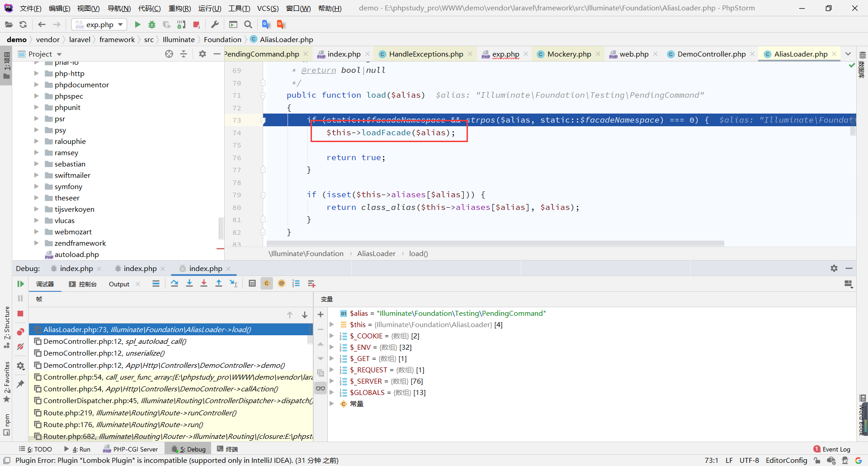Screen dimensions: 868x466
Task: Click the Project tree vertical scrollbar
Action: [x=221, y=228]
